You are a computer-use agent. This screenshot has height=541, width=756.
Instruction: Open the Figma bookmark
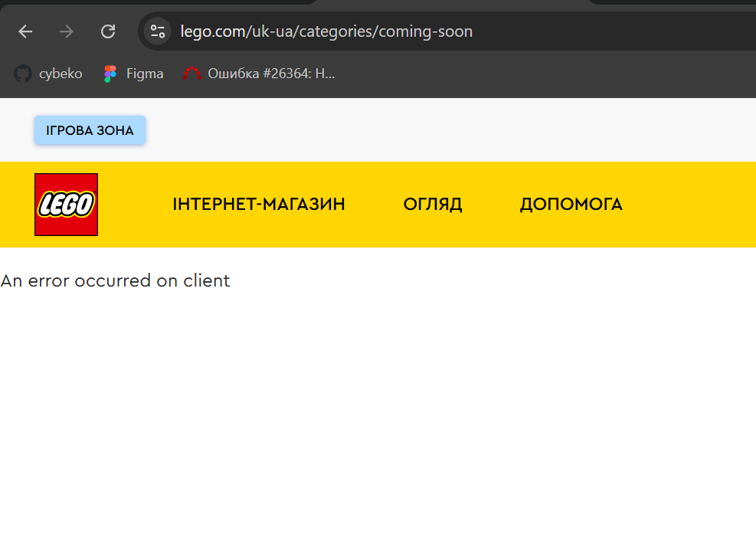[x=134, y=74]
